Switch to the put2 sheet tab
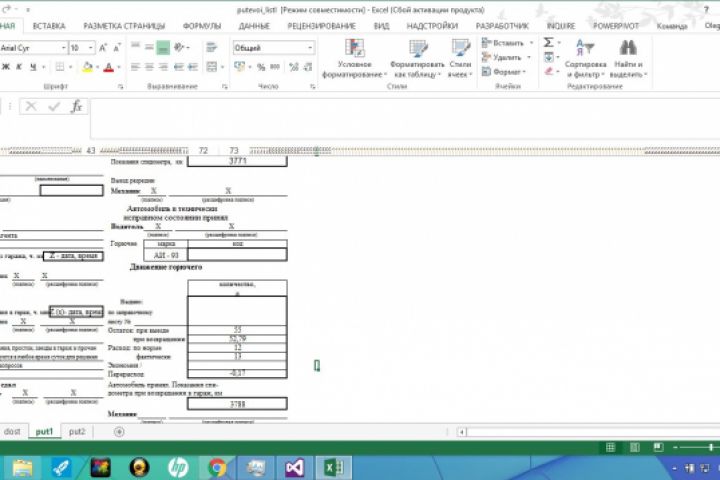720x480 pixels. (x=77, y=432)
